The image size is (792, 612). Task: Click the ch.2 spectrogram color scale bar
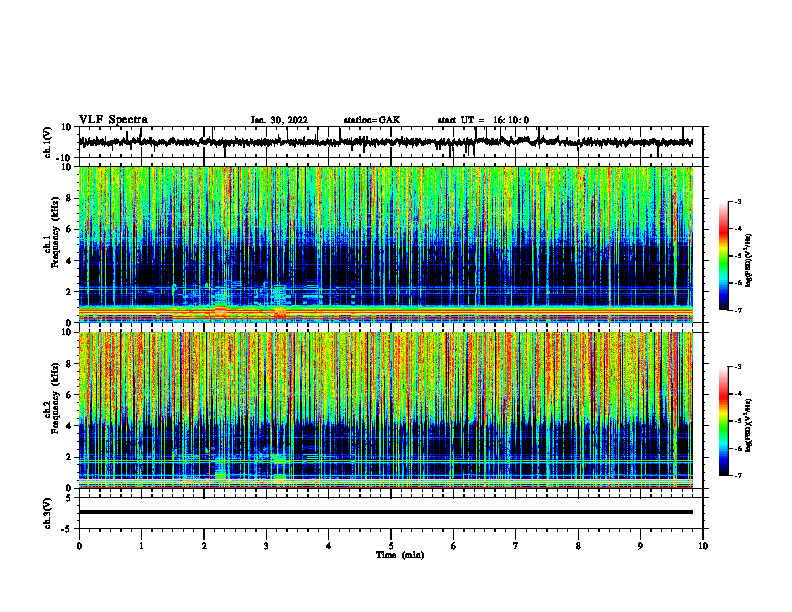click(723, 421)
